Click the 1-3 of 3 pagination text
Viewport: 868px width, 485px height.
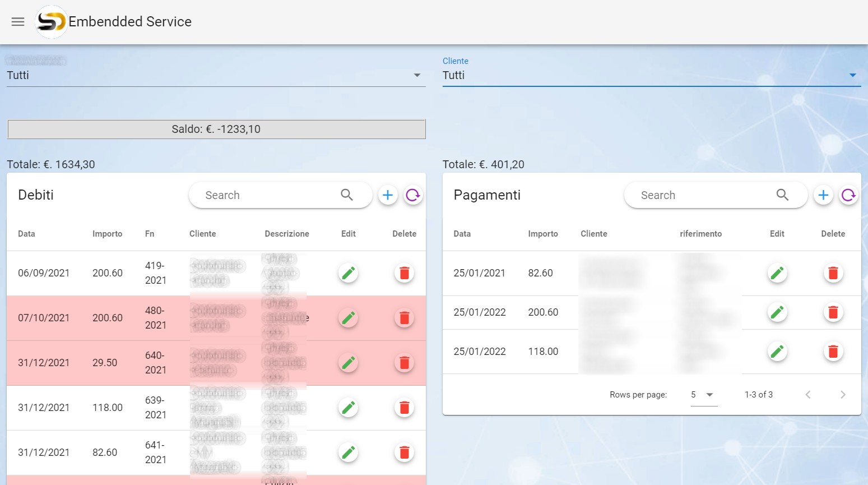tap(759, 395)
